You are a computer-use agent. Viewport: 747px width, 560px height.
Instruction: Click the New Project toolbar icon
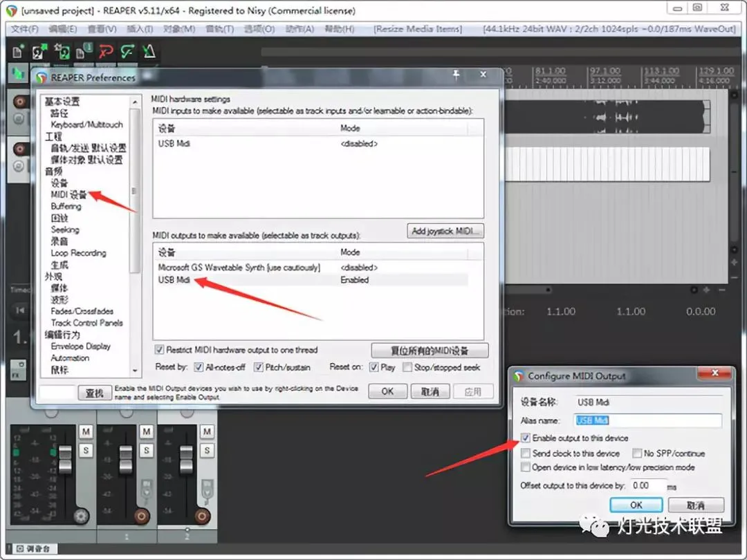tap(17, 51)
